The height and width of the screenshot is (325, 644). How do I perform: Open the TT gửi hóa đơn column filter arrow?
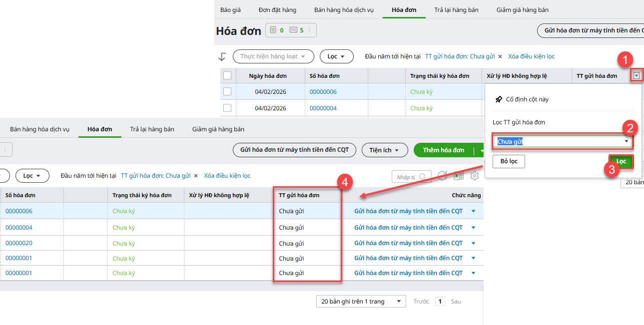click(636, 76)
